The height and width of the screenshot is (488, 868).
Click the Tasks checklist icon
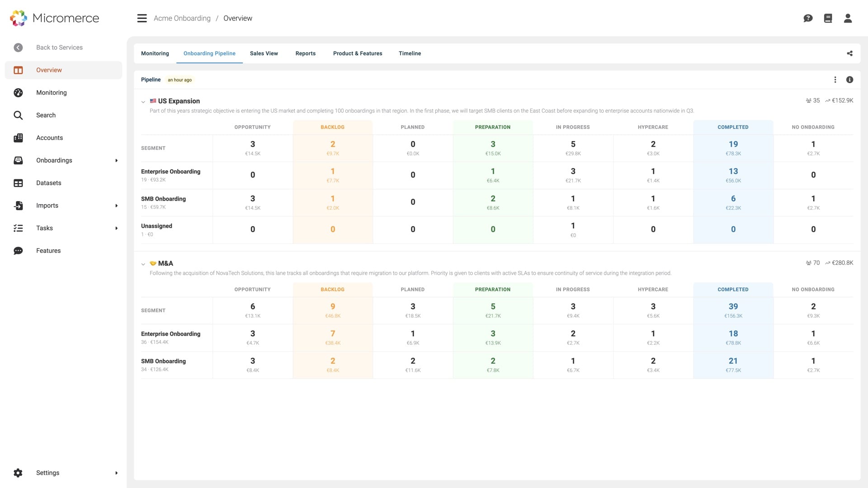[18, 228]
